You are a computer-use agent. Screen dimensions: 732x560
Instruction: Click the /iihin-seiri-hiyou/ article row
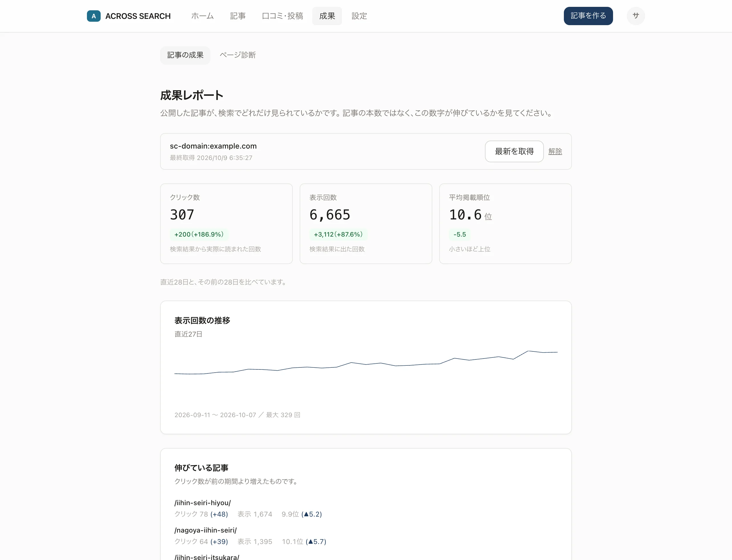coord(366,508)
